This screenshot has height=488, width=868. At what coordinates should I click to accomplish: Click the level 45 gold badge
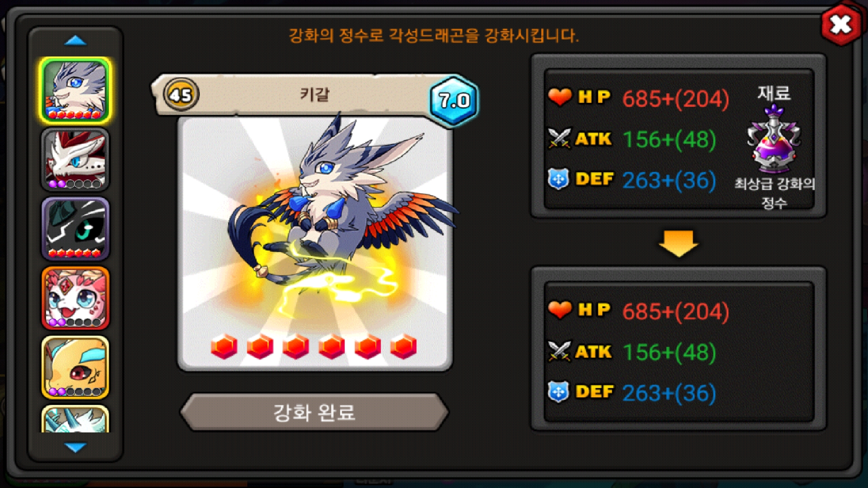(x=181, y=95)
